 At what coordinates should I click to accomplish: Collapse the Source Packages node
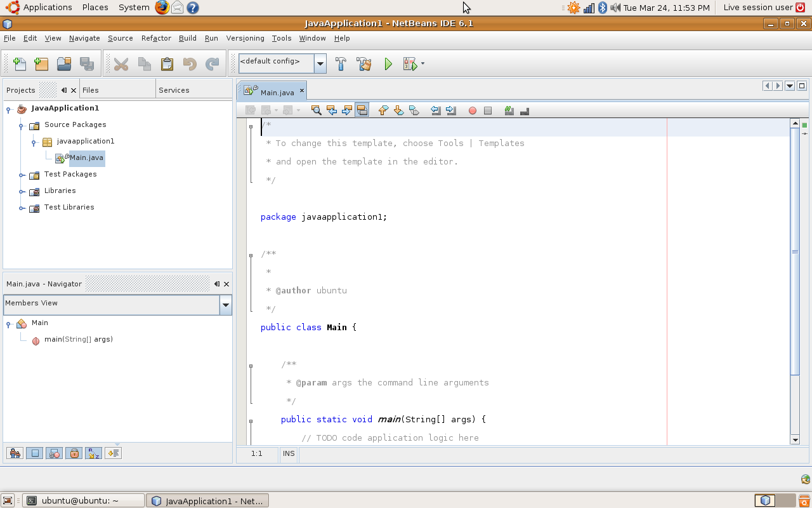pos(22,126)
